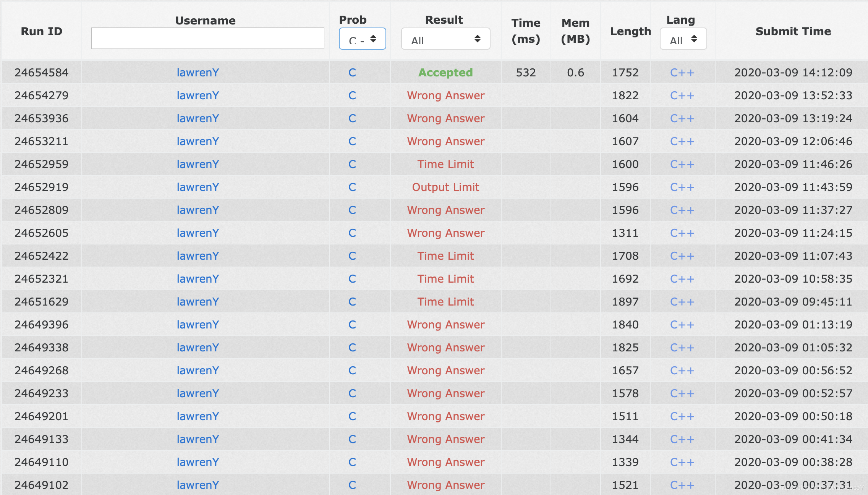Open lawrenY profile on run 24649201
This screenshot has width=868, height=495.
tap(198, 416)
